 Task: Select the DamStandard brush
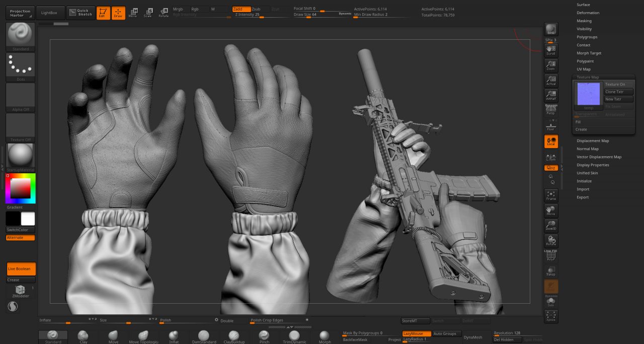pyautogui.click(x=204, y=336)
